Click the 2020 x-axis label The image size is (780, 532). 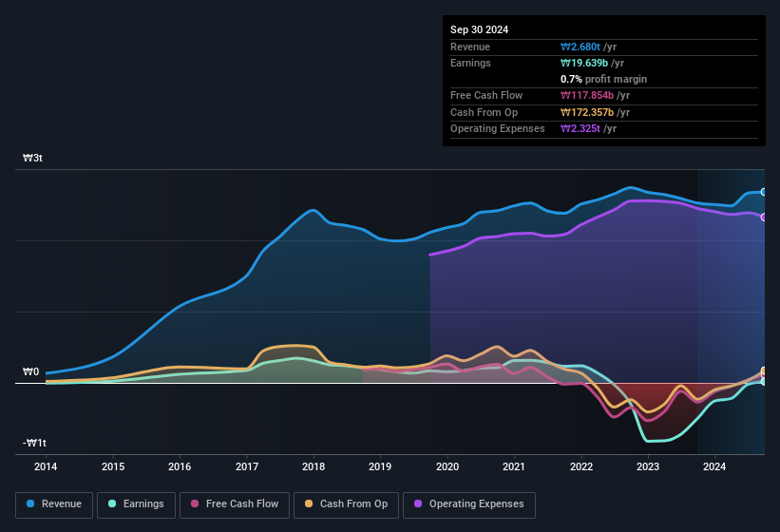click(447, 466)
